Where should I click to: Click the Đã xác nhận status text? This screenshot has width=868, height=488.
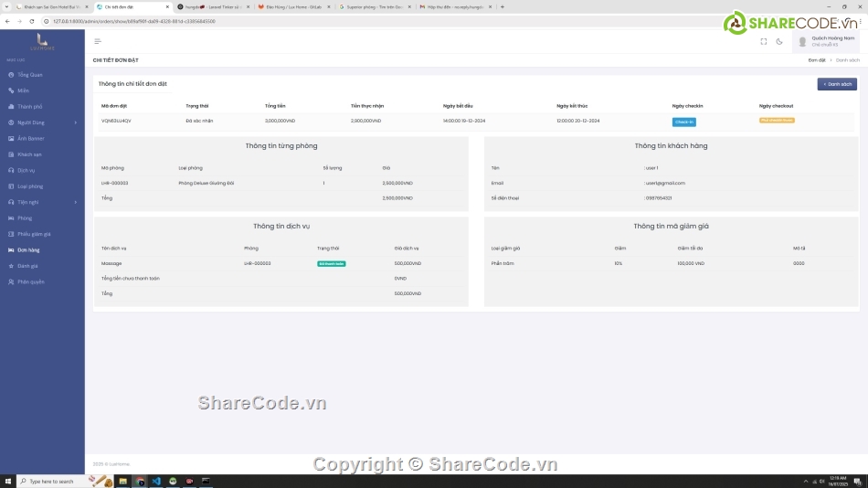pyautogui.click(x=199, y=121)
